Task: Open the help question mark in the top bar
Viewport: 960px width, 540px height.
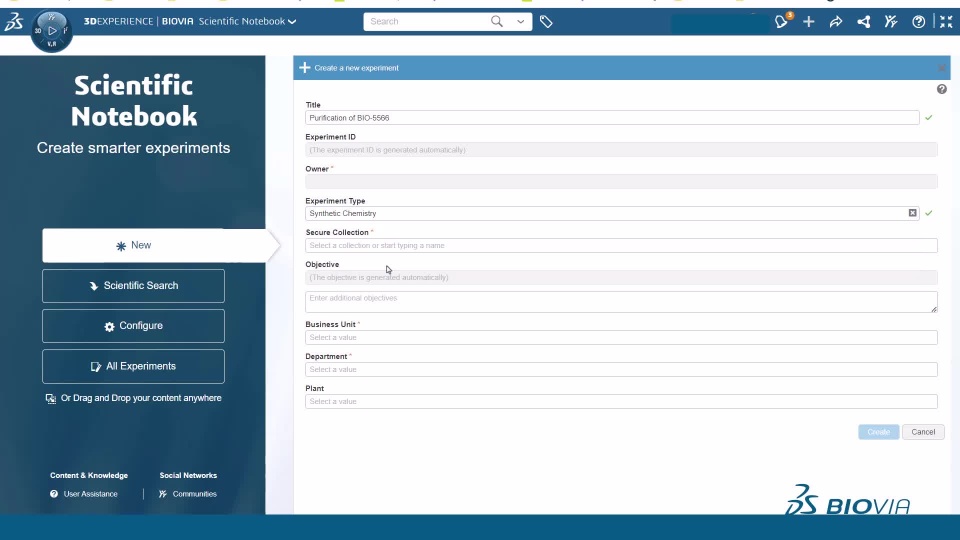Action: (x=918, y=22)
